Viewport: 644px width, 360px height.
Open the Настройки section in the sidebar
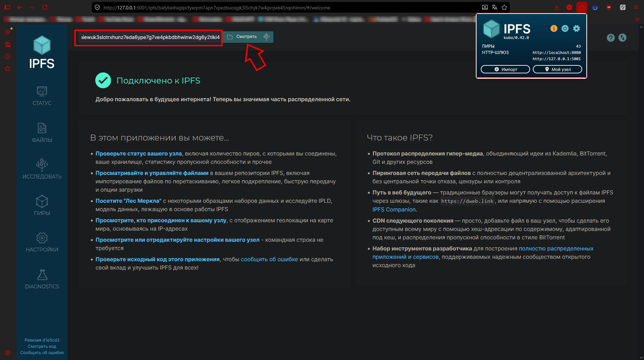coord(42,242)
